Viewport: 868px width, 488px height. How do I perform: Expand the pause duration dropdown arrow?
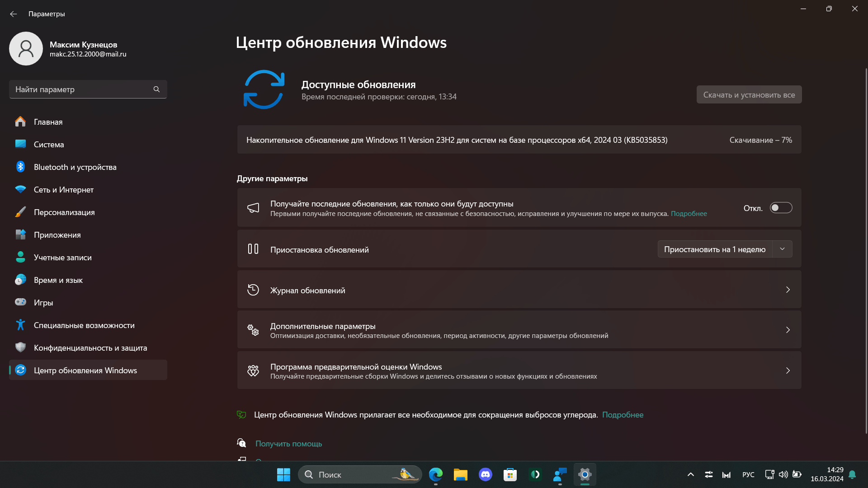click(782, 249)
